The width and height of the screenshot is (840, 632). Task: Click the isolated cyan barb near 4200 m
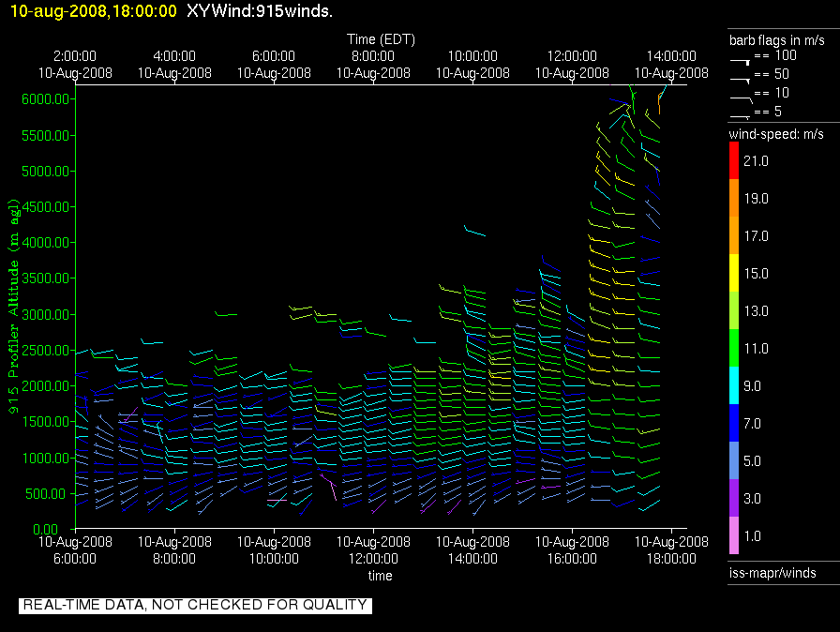pyautogui.click(x=474, y=231)
